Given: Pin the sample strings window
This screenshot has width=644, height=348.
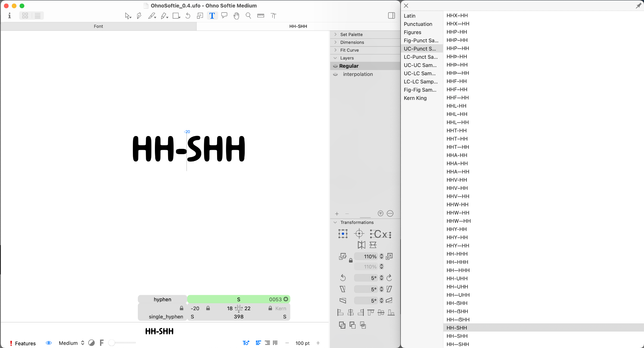Looking at the screenshot, I should point(638,6).
